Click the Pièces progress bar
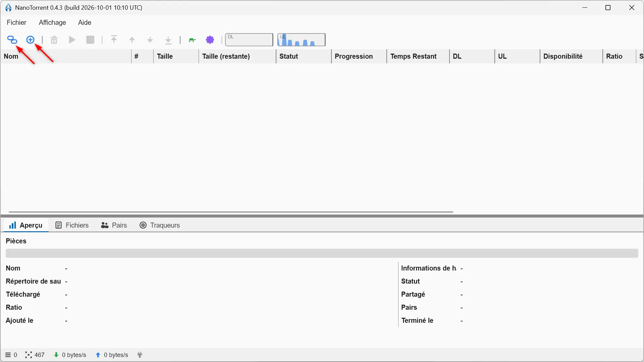This screenshot has height=362, width=644. tap(322, 253)
